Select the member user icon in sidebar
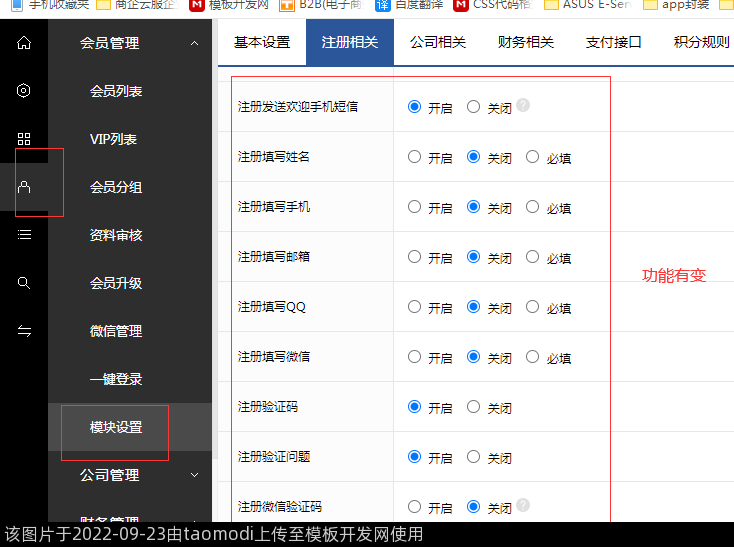The width and height of the screenshot is (734, 547). pos(24,187)
